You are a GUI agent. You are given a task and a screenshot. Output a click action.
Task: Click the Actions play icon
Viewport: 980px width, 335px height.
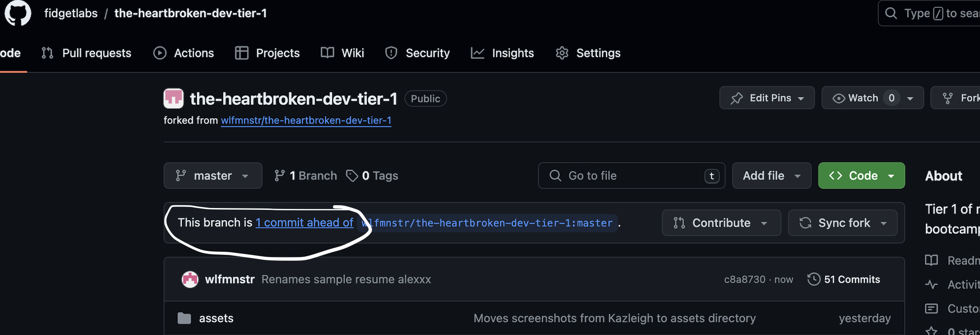click(160, 53)
